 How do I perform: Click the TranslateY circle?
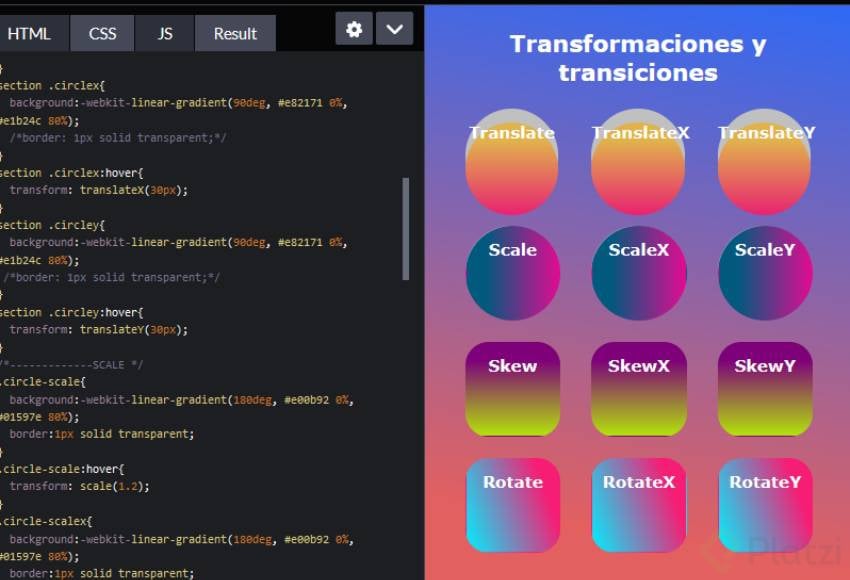pyautogui.click(x=765, y=163)
